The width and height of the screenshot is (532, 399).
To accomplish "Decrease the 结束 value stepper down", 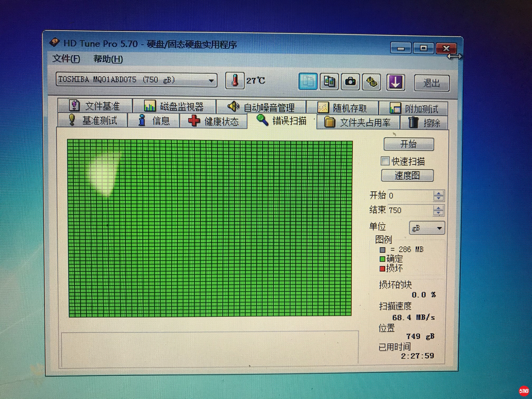I will (x=438, y=213).
